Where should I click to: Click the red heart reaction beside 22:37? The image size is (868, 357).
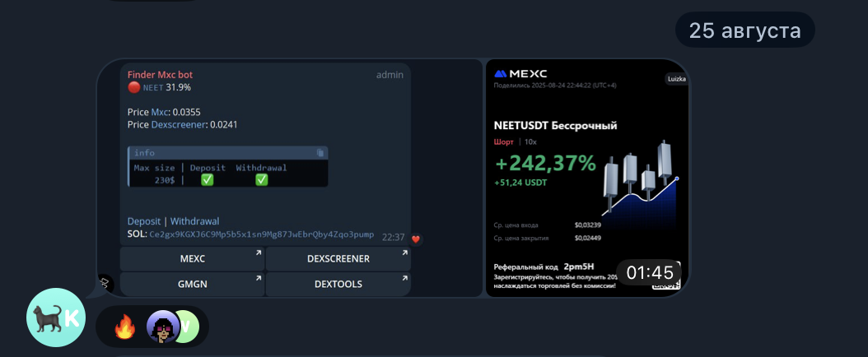tap(416, 239)
